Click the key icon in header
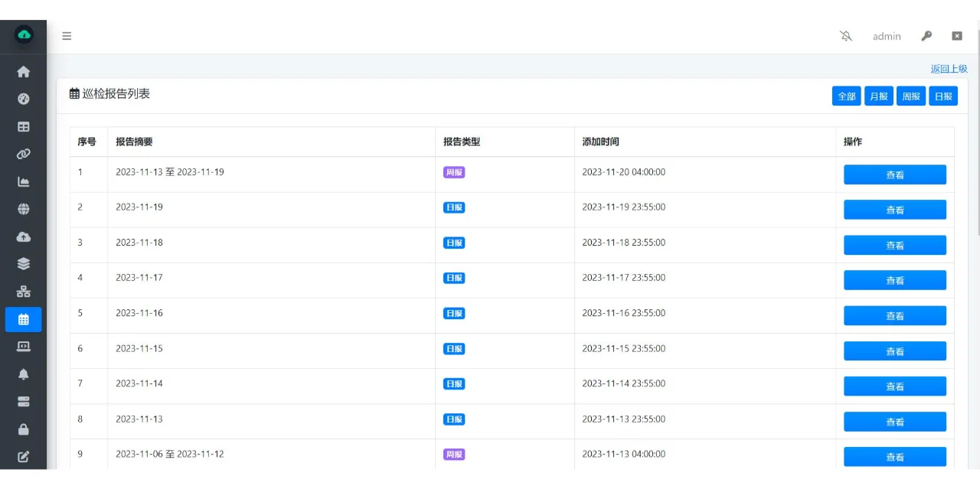Image resolution: width=980 pixels, height=489 pixels. point(926,36)
